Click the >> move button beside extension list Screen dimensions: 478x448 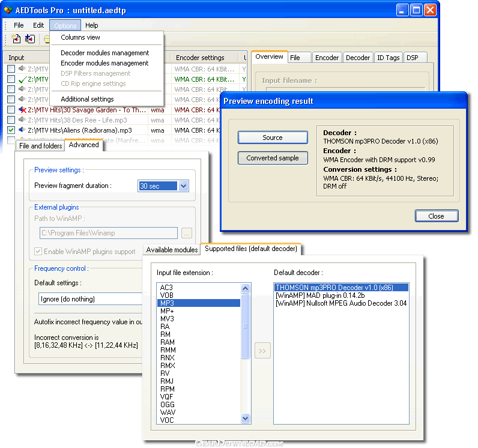tap(262, 351)
